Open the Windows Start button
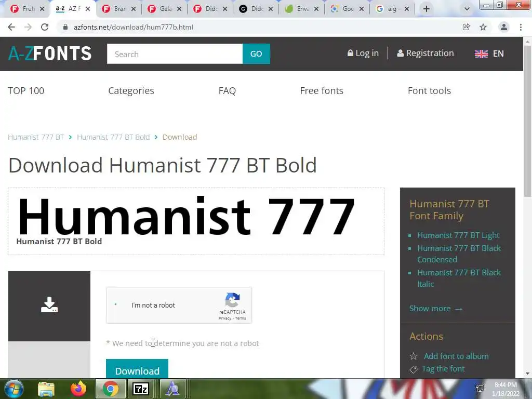The image size is (532, 399). point(14,389)
